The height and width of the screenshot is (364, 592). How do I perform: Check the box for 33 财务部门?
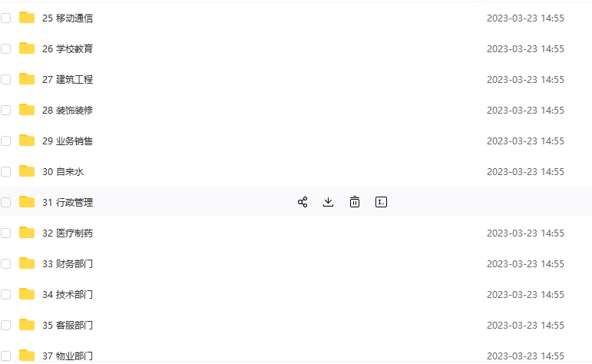tap(6, 263)
